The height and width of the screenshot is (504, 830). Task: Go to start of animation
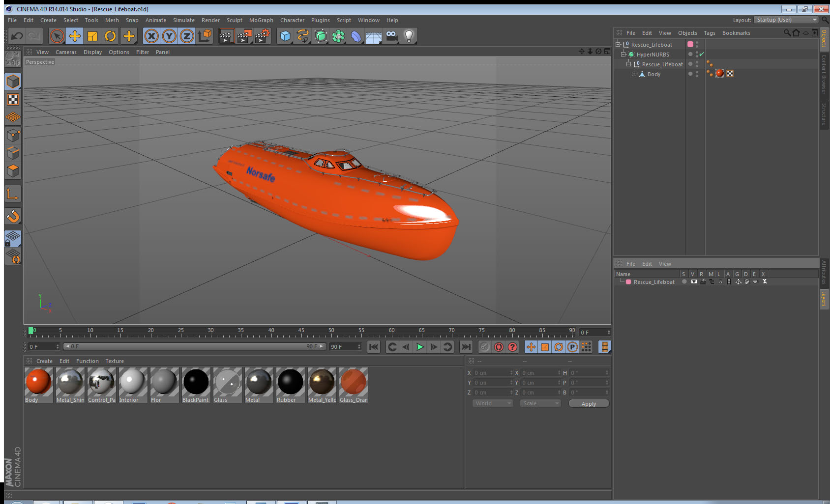click(374, 347)
